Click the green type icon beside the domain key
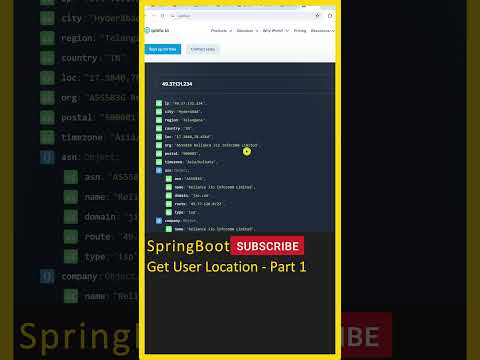Viewport: 480px width, 360px height. coord(169,195)
